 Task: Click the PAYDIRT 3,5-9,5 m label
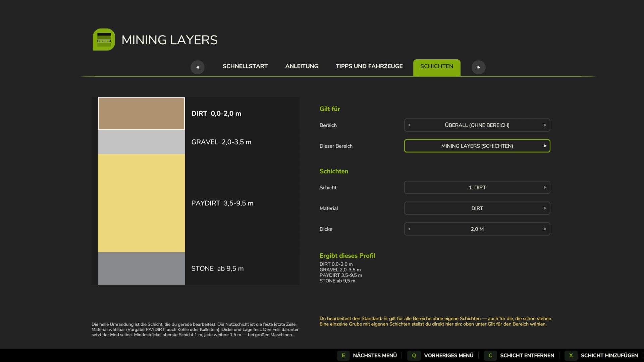[x=222, y=203]
